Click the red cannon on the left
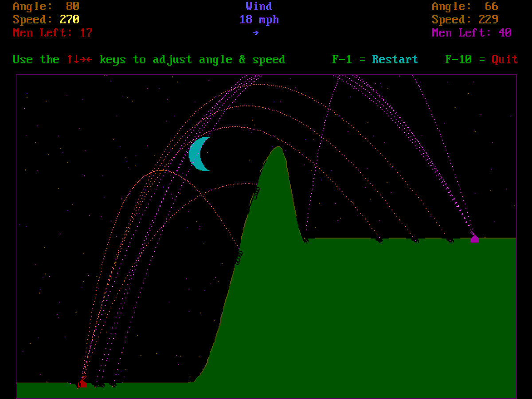 pyautogui.click(x=82, y=383)
